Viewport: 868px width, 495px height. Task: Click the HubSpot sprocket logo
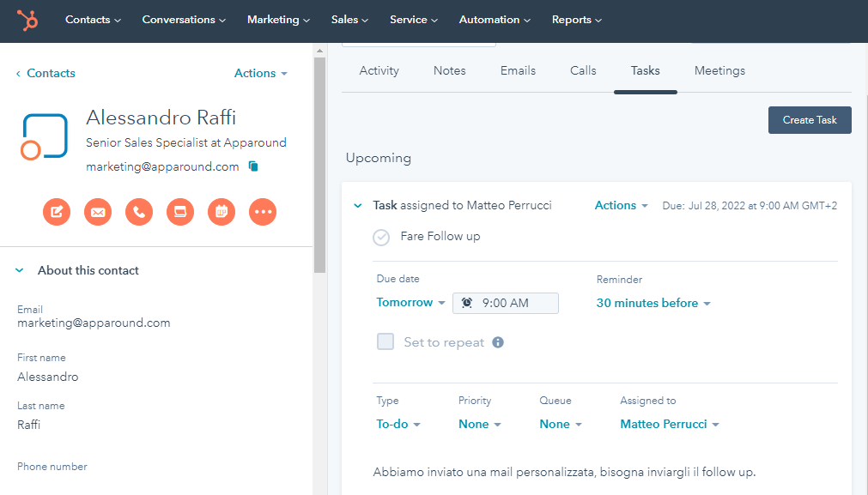[27, 21]
